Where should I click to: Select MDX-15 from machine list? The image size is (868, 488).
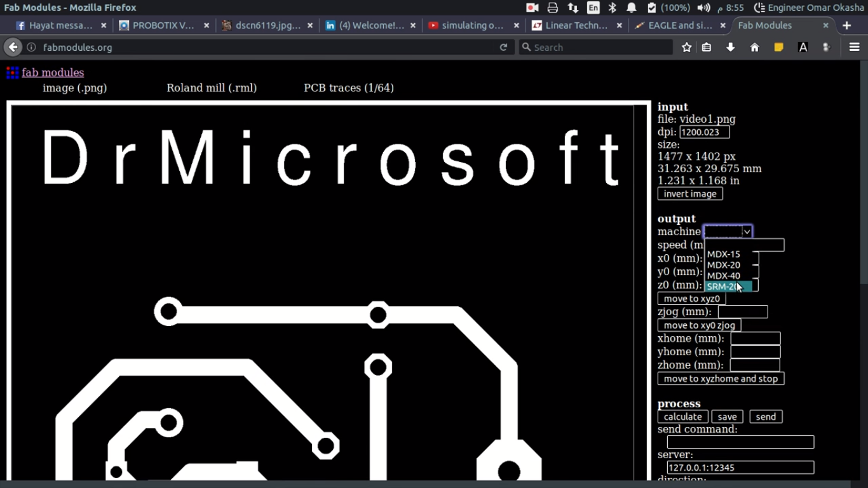click(x=729, y=254)
